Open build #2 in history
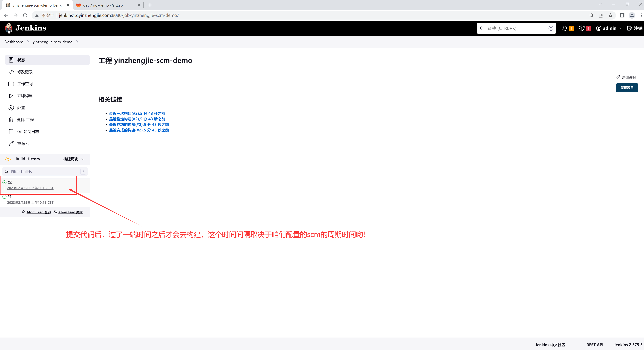 point(9,182)
